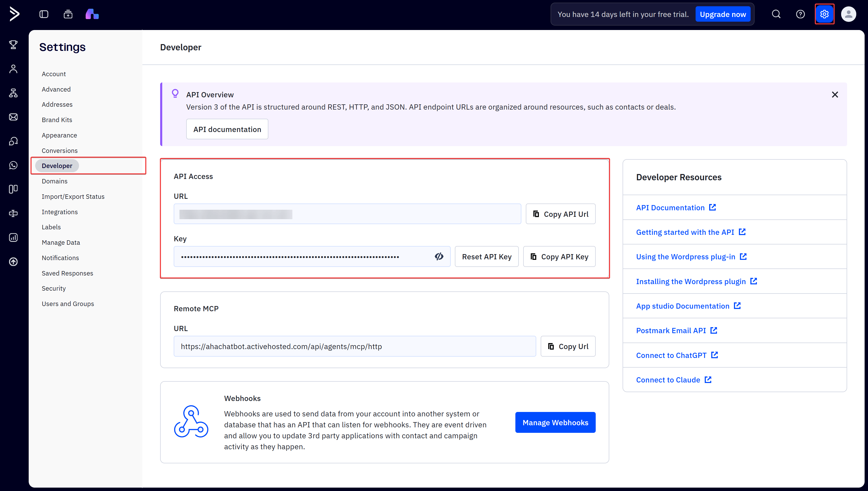The height and width of the screenshot is (491, 868).
Task: Open Users and Groups settings
Action: [68, 304]
